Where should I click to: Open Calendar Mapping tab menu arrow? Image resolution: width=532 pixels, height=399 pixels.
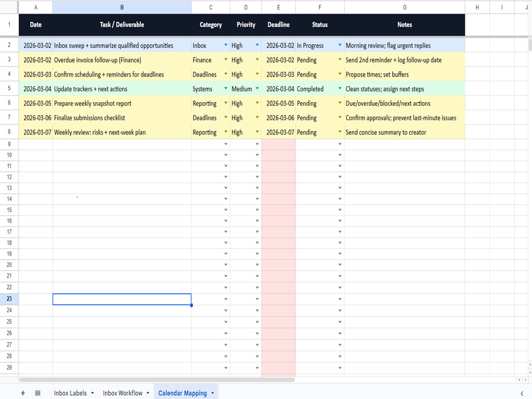point(213,393)
